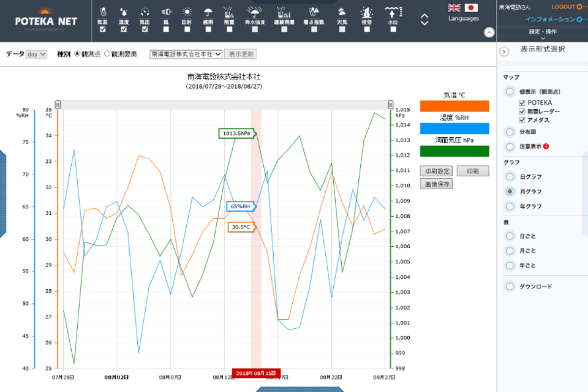The height and width of the screenshot is (392, 588).
Task: Check the 雨量 rainfall checkbox
Action: (x=229, y=29)
